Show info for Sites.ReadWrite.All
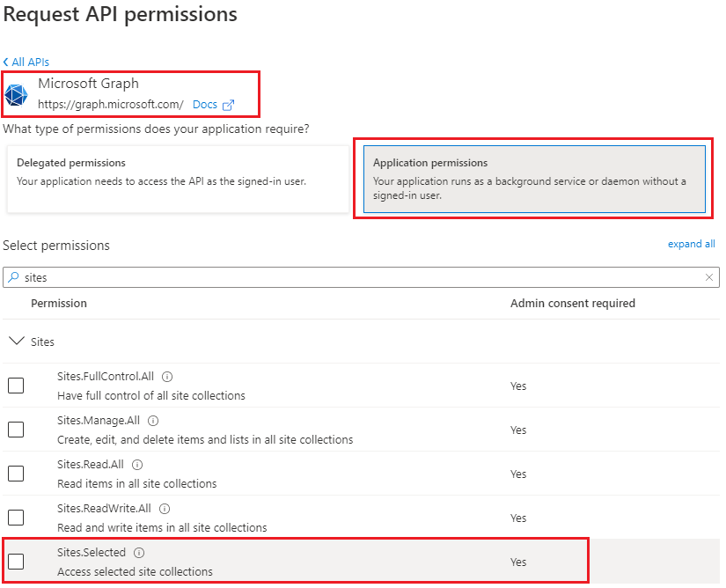 (165, 509)
